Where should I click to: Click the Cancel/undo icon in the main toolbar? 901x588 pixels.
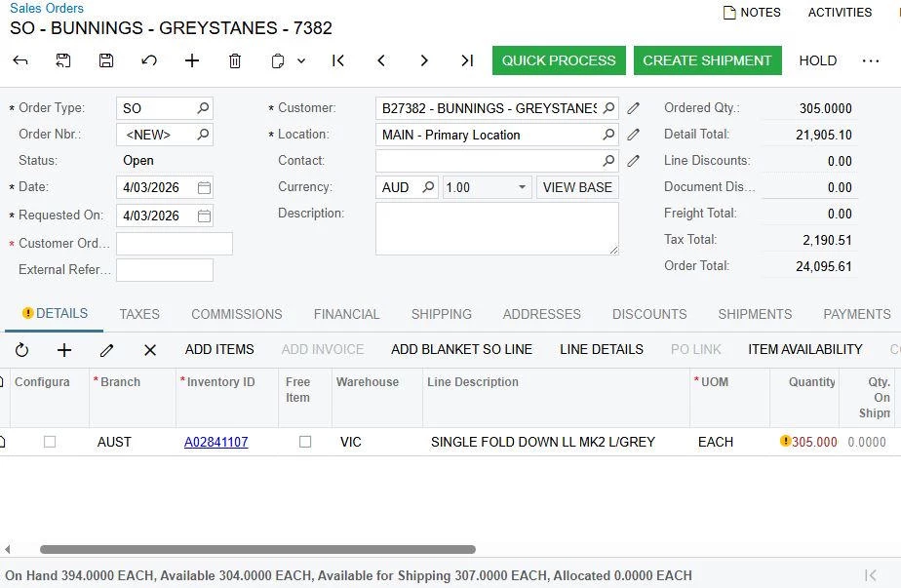coord(149,60)
